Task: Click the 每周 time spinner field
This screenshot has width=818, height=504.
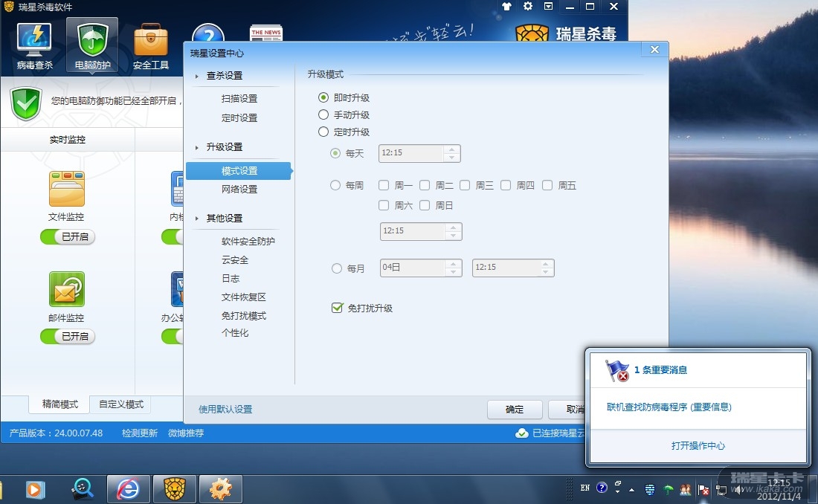Action: click(x=421, y=231)
